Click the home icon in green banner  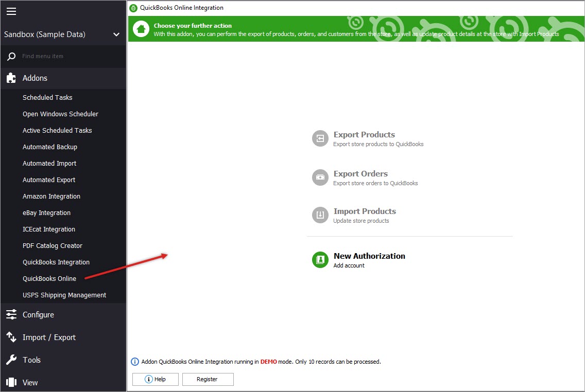click(x=141, y=29)
